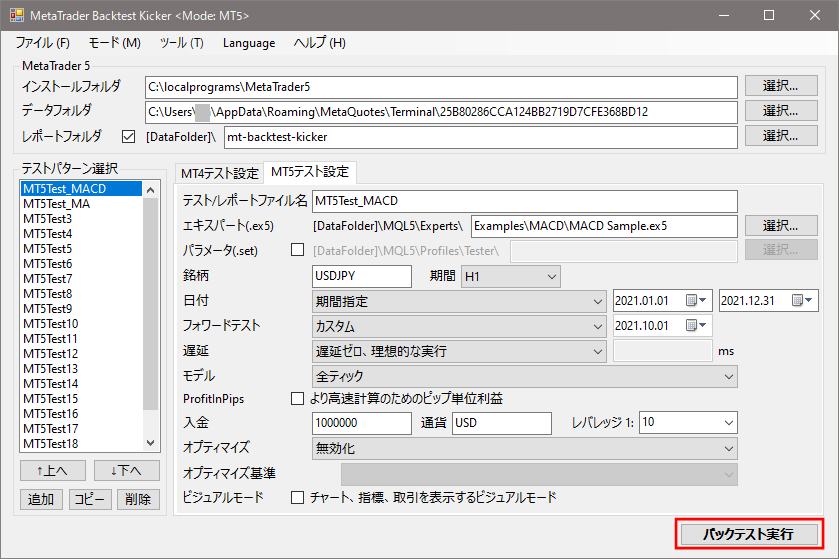The width and height of the screenshot is (839, 559).
Task: Click scroll-down arrow of test pattern list
Action: click(150, 443)
